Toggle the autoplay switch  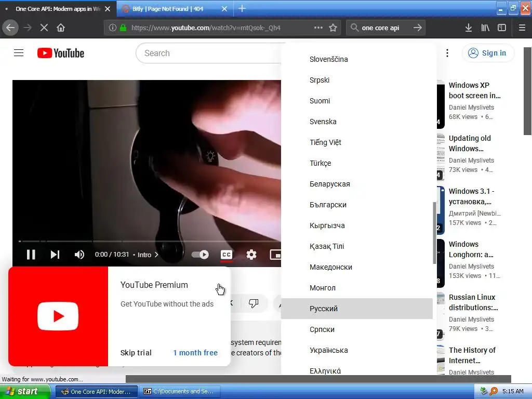pos(200,255)
